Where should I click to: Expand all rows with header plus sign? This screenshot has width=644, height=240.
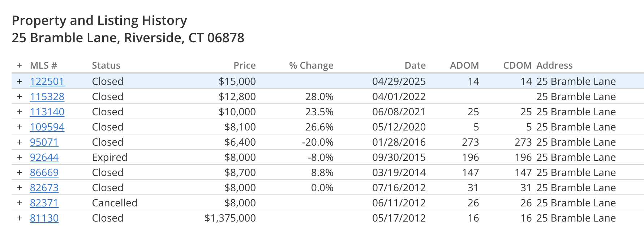point(20,65)
